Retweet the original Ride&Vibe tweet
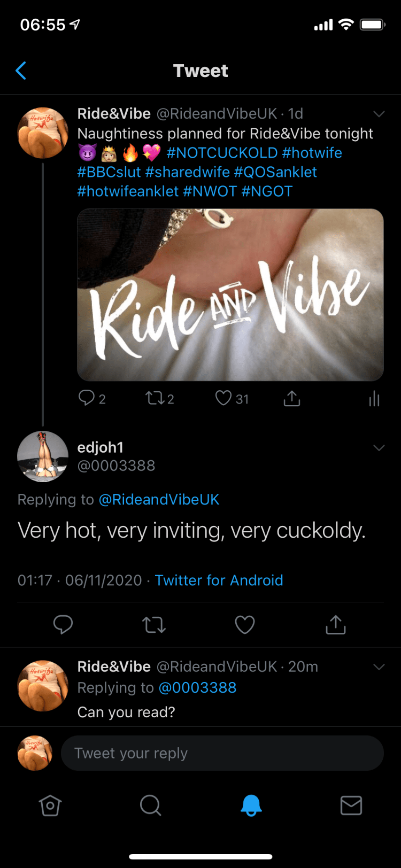The height and width of the screenshot is (868, 401). pyautogui.click(x=155, y=398)
